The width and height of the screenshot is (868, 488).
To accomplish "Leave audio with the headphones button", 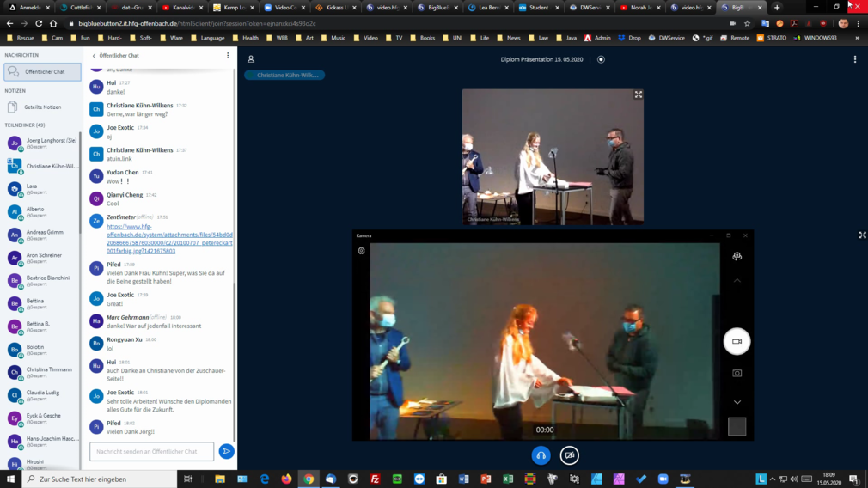I will pyautogui.click(x=541, y=455).
